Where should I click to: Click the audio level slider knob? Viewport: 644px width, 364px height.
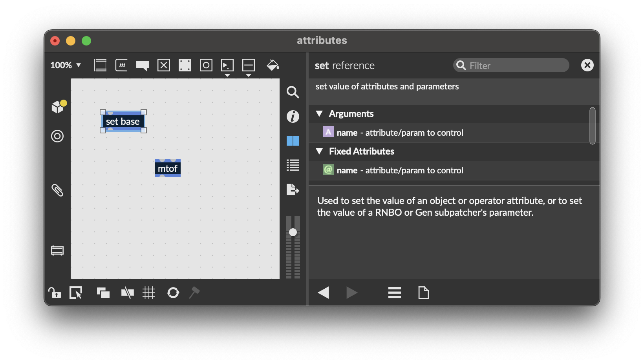click(293, 232)
